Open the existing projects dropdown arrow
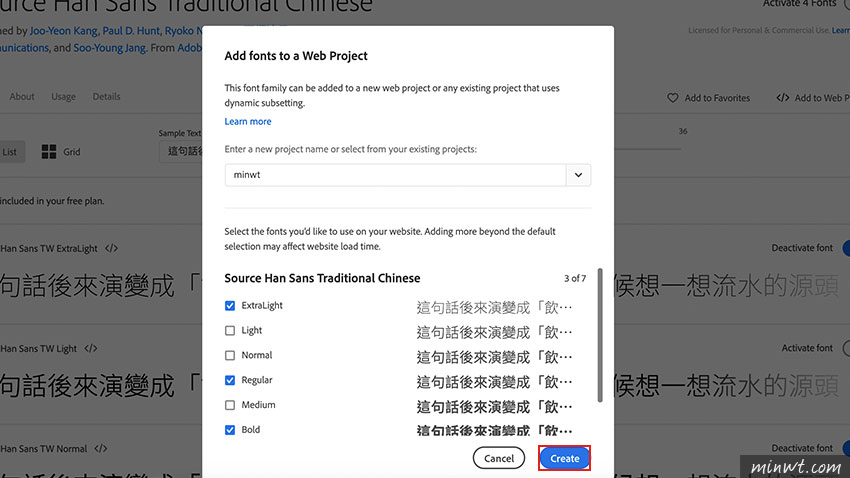Screen dimensions: 850x478 pyautogui.click(x=578, y=175)
